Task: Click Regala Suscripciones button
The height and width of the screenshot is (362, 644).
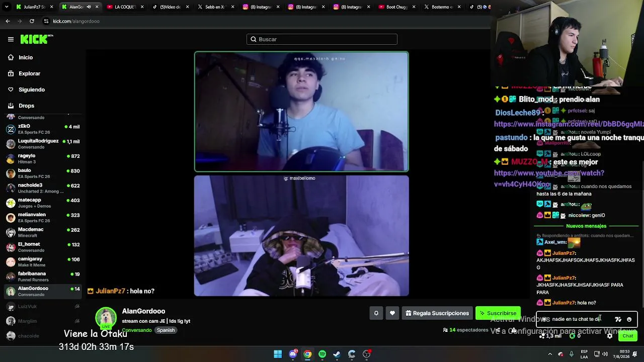Action: coord(437,313)
